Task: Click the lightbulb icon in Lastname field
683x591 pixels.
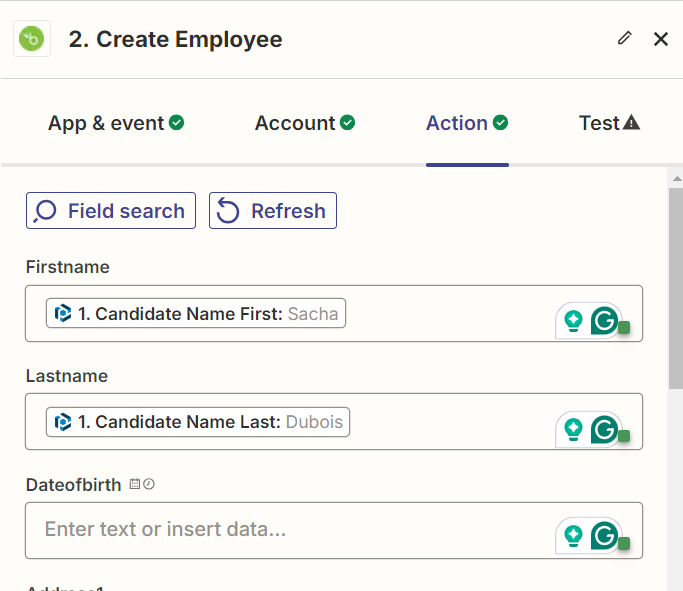Action: 573,429
